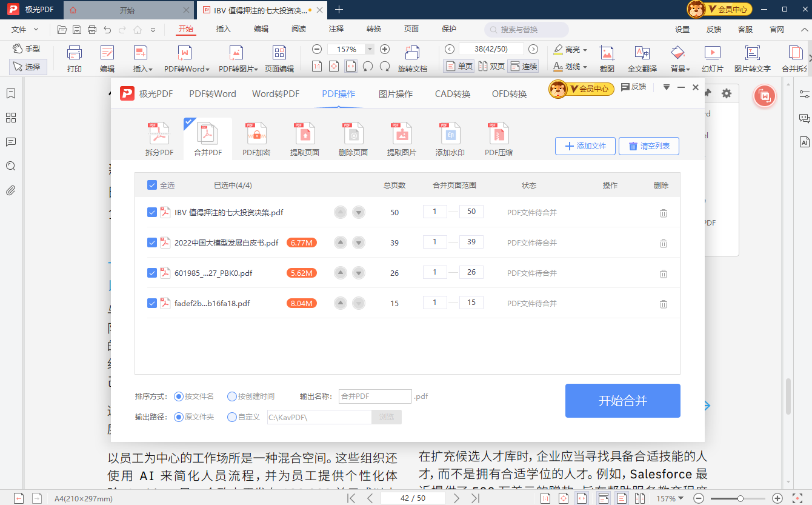Select 按创建时间 sort option

coord(232,396)
